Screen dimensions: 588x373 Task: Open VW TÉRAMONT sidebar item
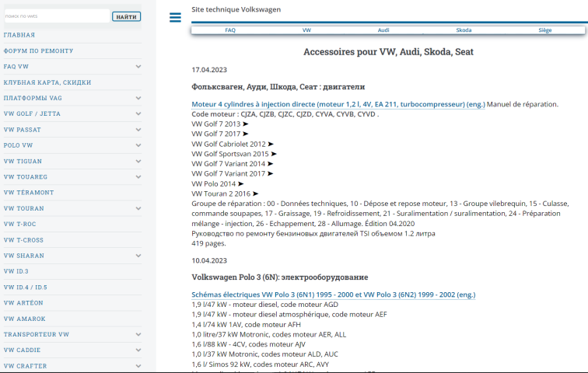click(x=29, y=193)
